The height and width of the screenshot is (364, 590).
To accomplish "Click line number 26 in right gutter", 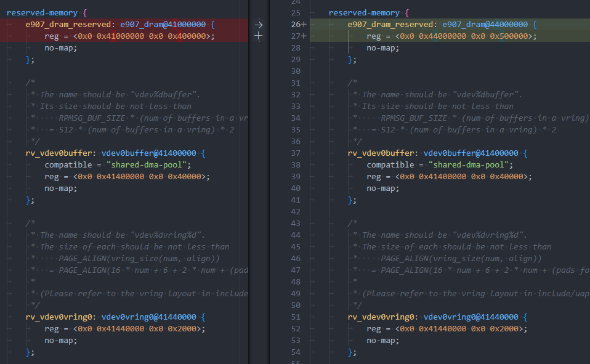I will pyautogui.click(x=295, y=25).
